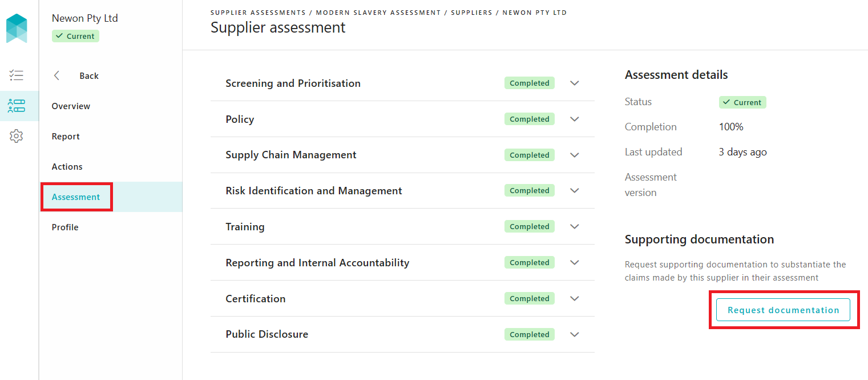Open the settings gear icon

point(17,136)
